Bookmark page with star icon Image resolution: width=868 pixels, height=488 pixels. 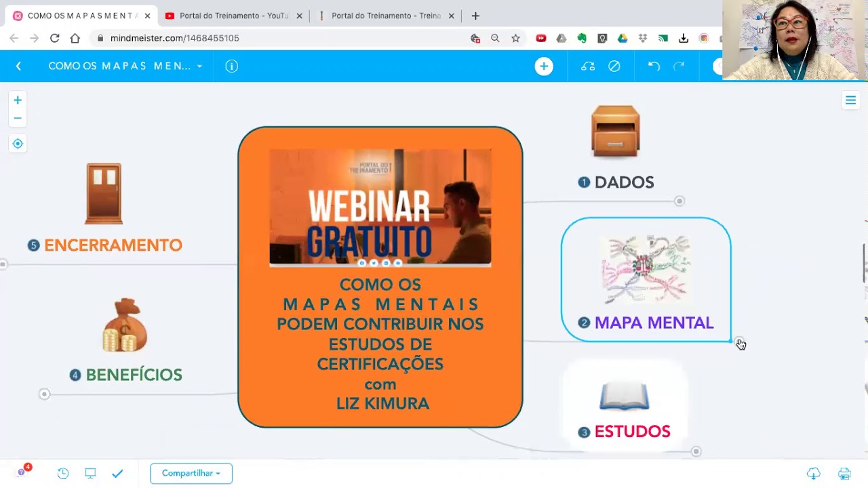point(515,38)
